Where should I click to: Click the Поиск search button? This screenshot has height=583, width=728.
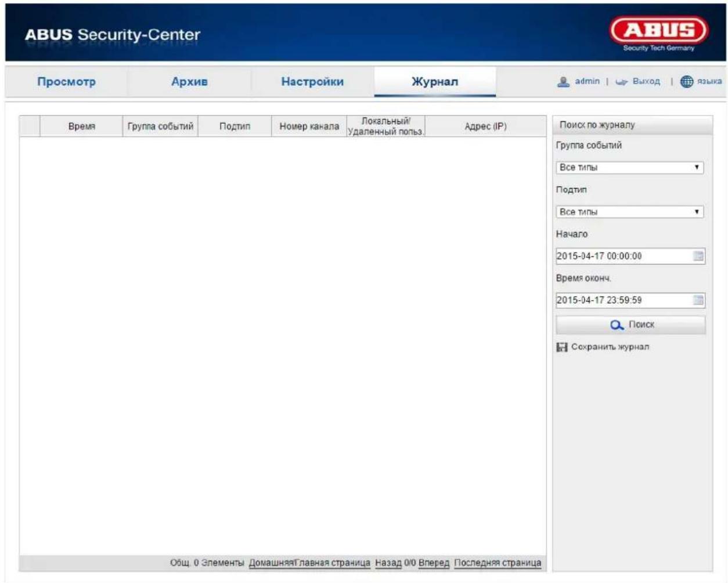pyautogui.click(x=631, y=325)
